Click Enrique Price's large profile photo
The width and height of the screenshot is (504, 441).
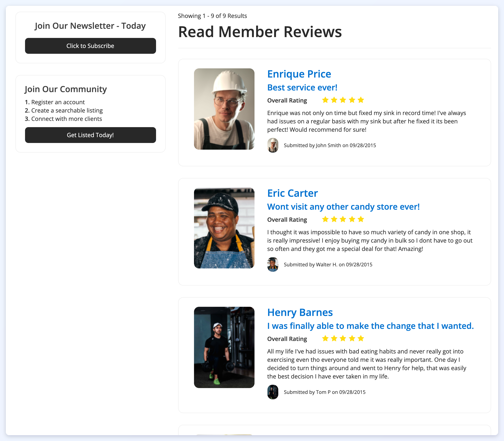coord(224,109)
